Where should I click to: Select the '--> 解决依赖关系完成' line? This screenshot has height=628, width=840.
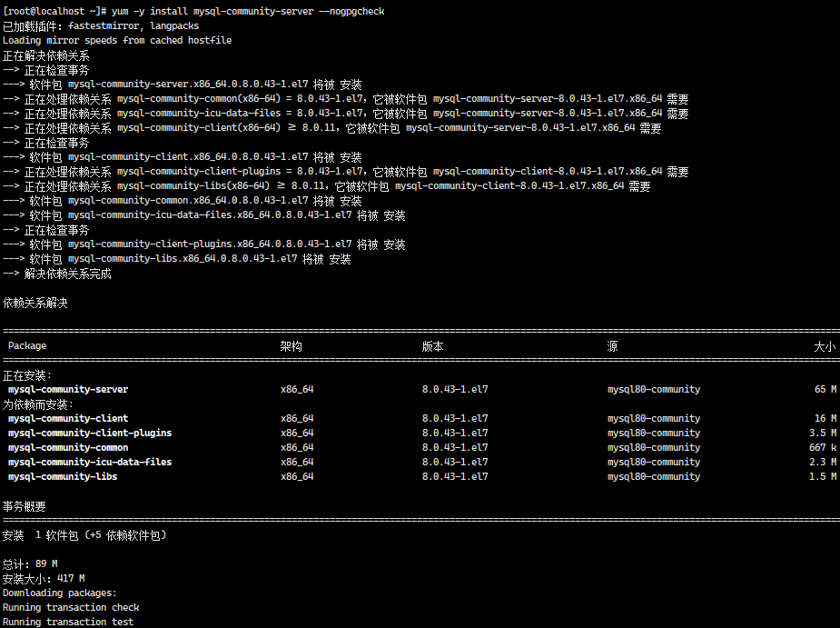(57, 274)
